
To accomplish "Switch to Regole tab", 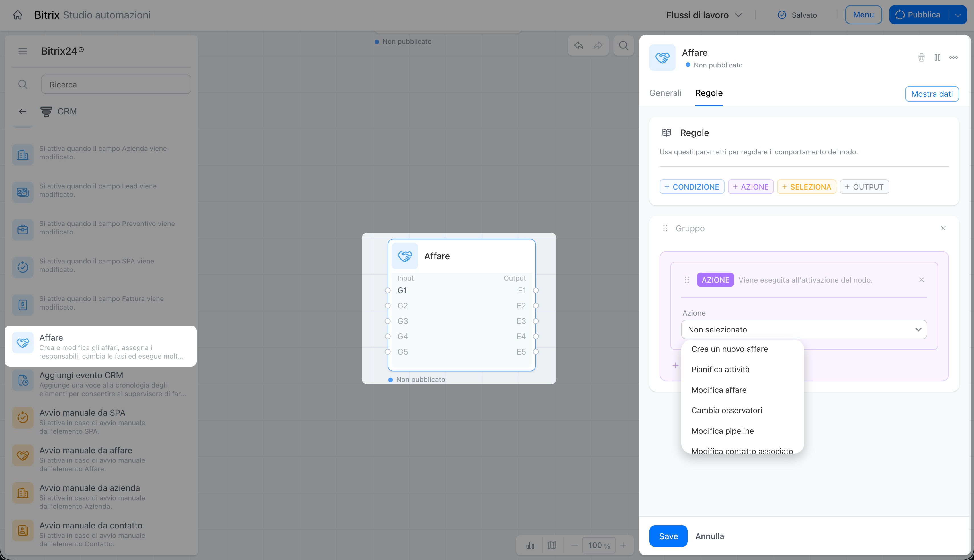I will point(709,93).
